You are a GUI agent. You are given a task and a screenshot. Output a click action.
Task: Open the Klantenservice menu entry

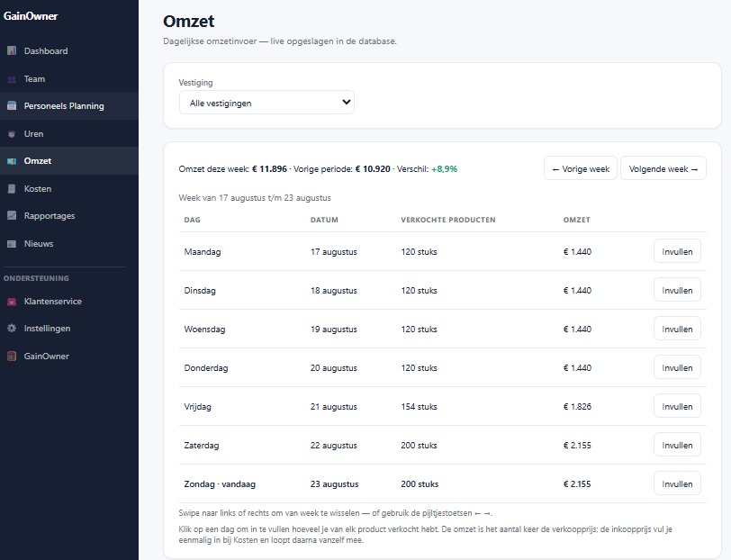[69, 302]
